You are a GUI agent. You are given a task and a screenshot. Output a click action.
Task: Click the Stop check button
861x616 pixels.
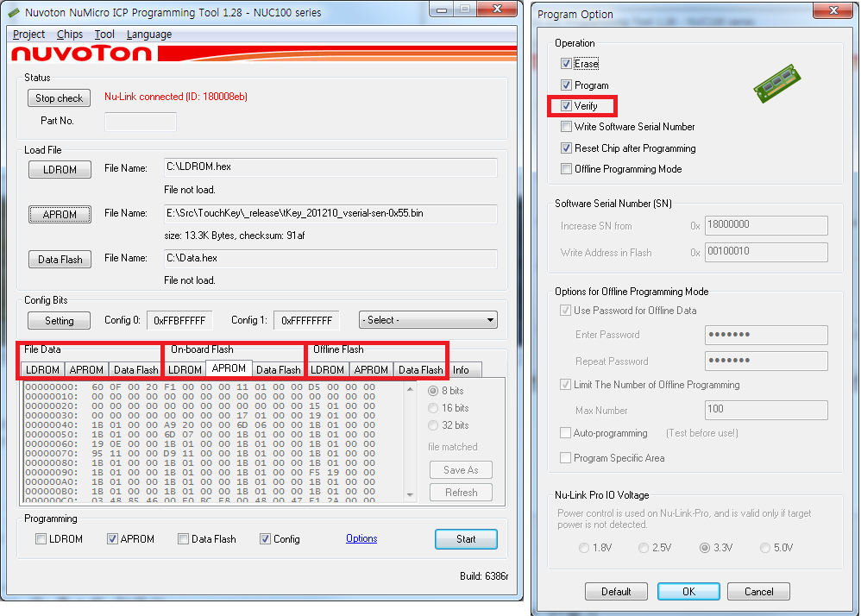(x=59, y=98)
